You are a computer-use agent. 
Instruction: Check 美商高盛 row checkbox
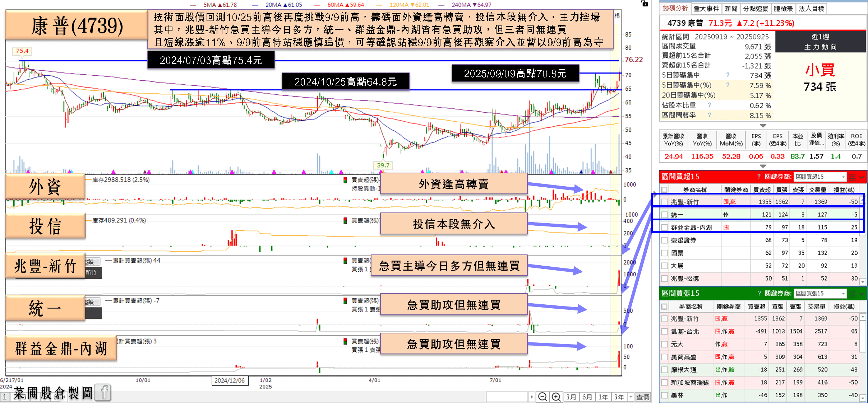tap(664, 357)
